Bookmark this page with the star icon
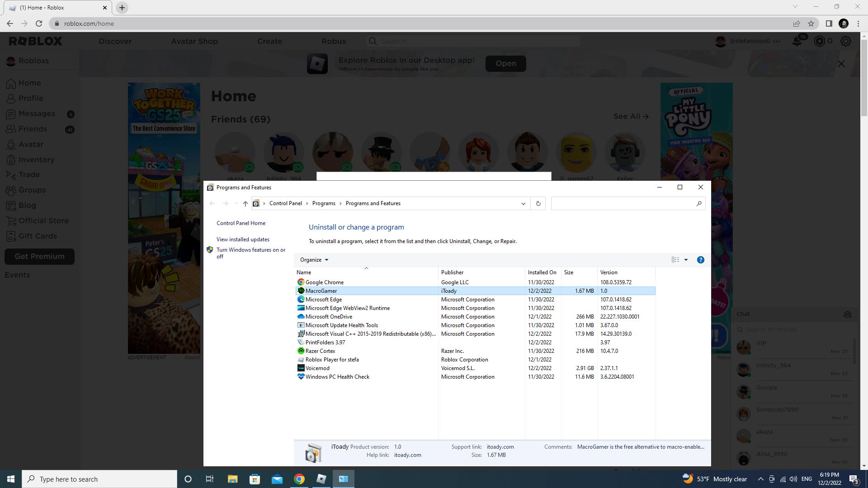Viewport: 868px width, 488px height. [x=811, y=23]
